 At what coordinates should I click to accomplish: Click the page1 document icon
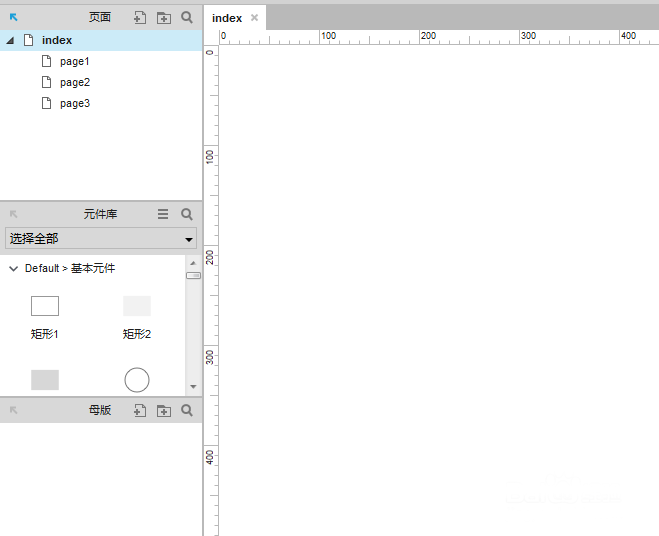pos(47,61)
